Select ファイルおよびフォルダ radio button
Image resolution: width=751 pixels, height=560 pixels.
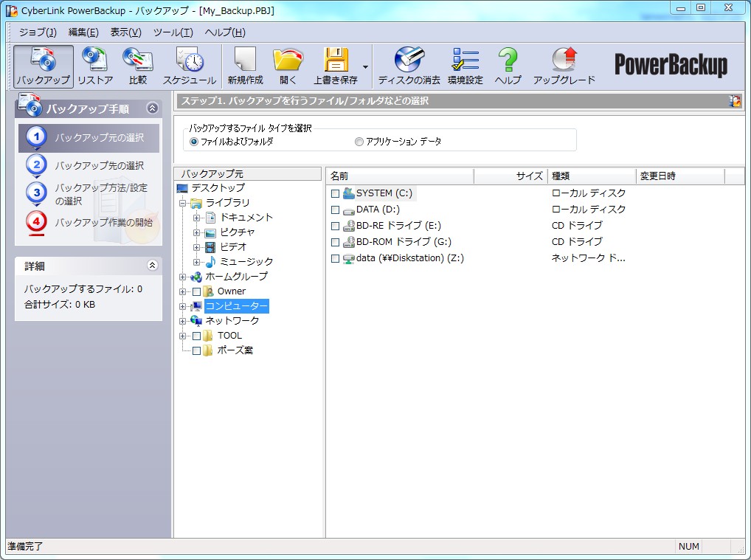[x=194, y=142]
